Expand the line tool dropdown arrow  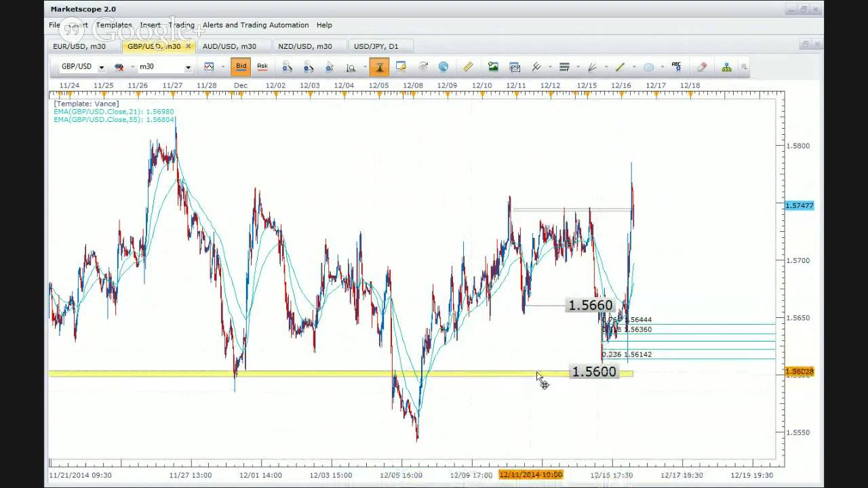point(633,67)
